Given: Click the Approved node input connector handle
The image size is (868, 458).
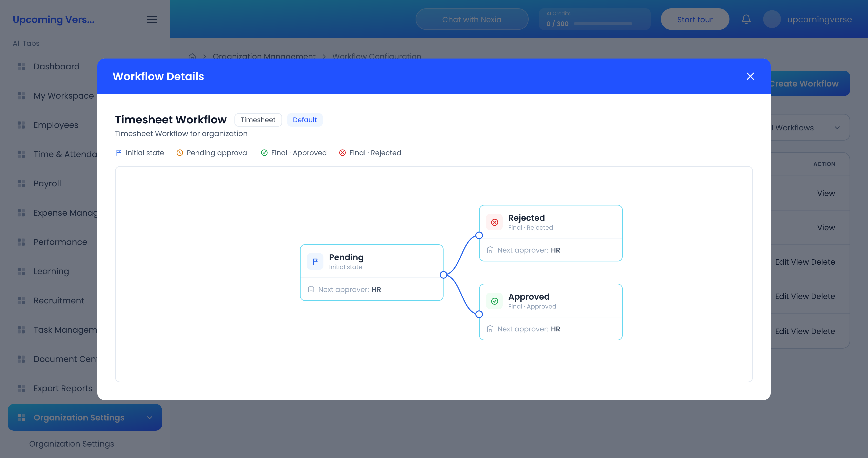Looking at the screenshot, I should coord(479,314).
